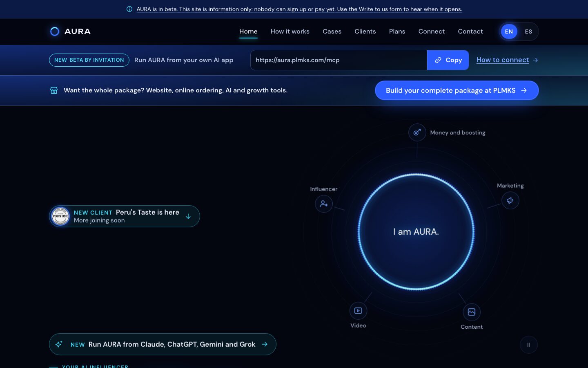Click the beta notice info icon
This screenshot has height=368, width=588.
[129, 9]
